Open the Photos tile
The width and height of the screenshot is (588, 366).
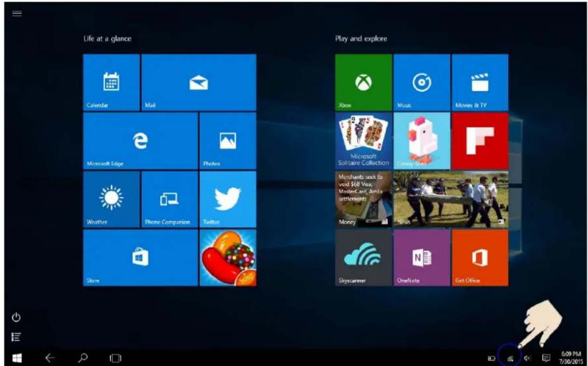[x=228, y=141]
